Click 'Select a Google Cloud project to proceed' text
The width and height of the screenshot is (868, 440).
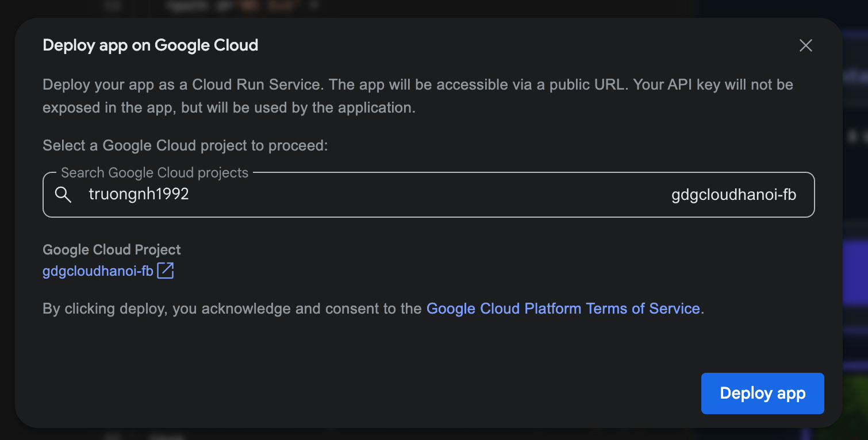(185, 145)
